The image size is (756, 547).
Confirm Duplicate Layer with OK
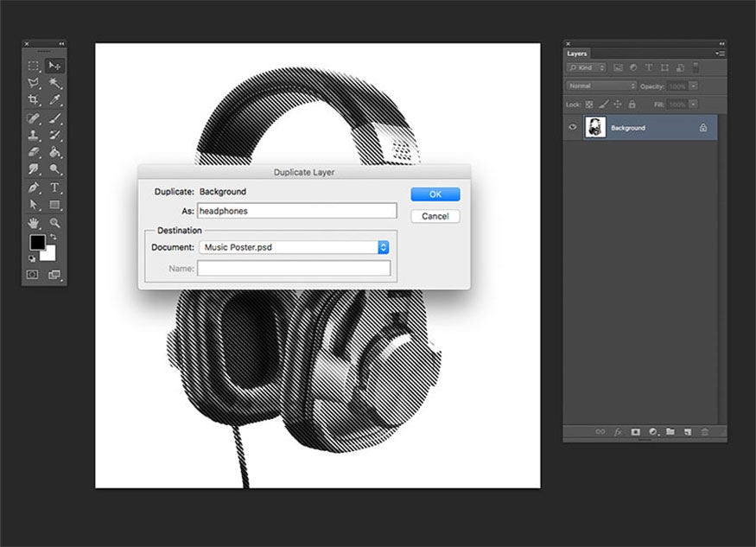[435, 194]
